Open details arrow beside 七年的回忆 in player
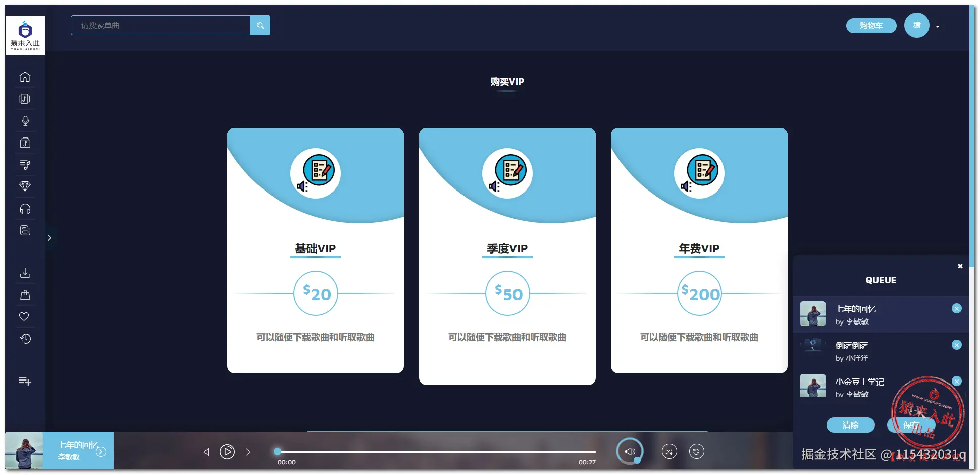This screenshot has width=980, height=475. (x=101, y=452)
